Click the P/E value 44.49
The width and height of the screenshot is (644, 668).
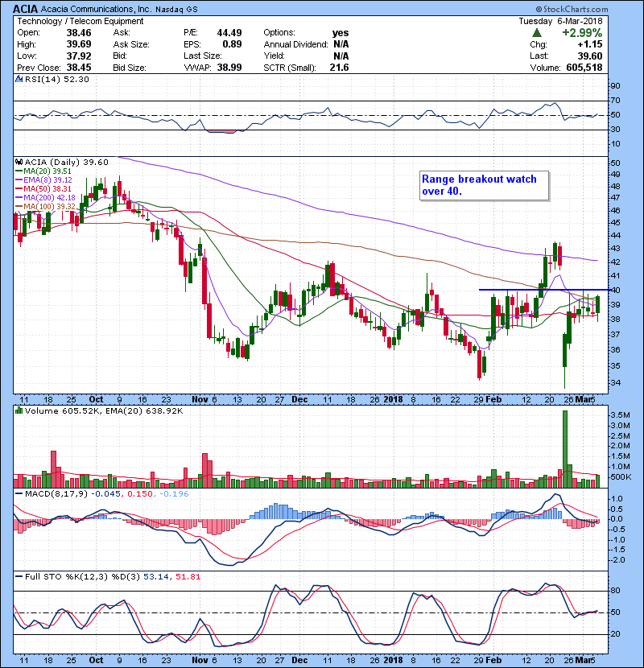point(229,33)
